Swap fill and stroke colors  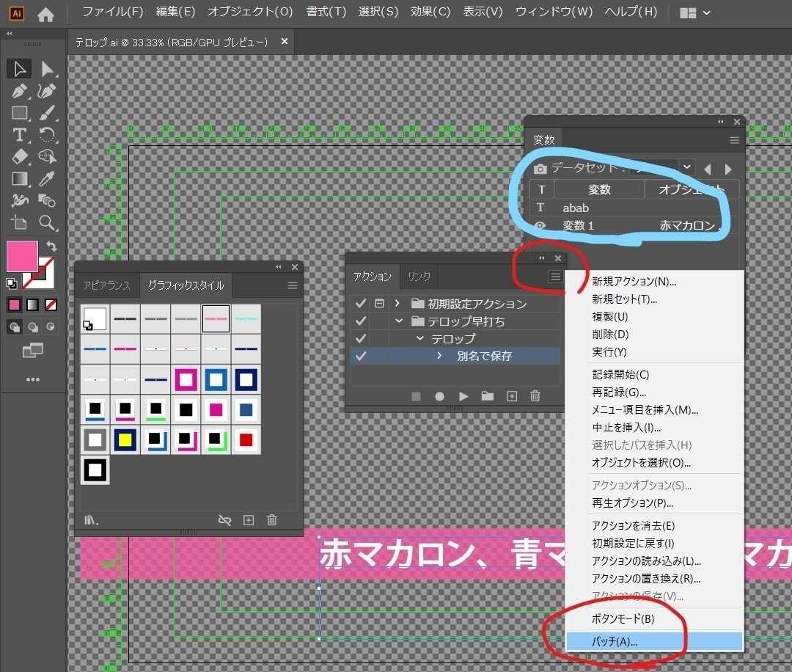pyautogui.click(x=51, y=246)
